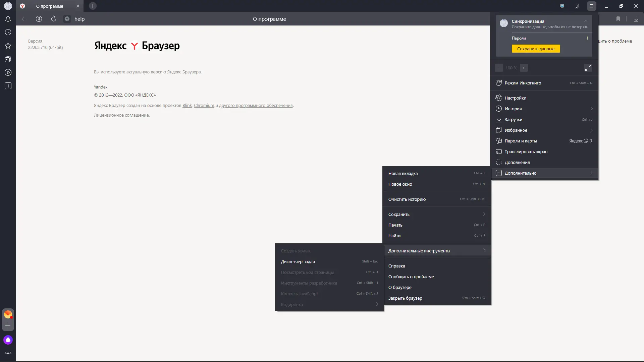Click Alice voice assistant purple icon
This screenshot has height=362, width=644.
[8, 340]
